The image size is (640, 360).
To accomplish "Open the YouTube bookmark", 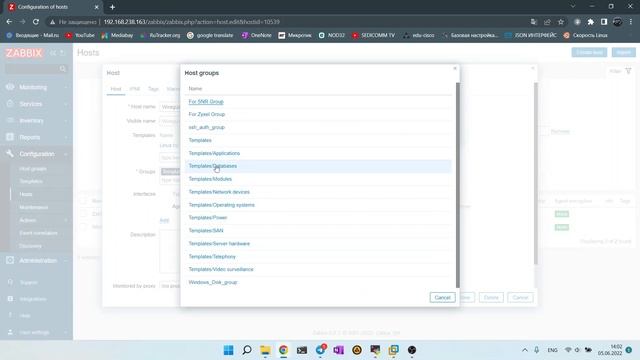I will 80,36.
